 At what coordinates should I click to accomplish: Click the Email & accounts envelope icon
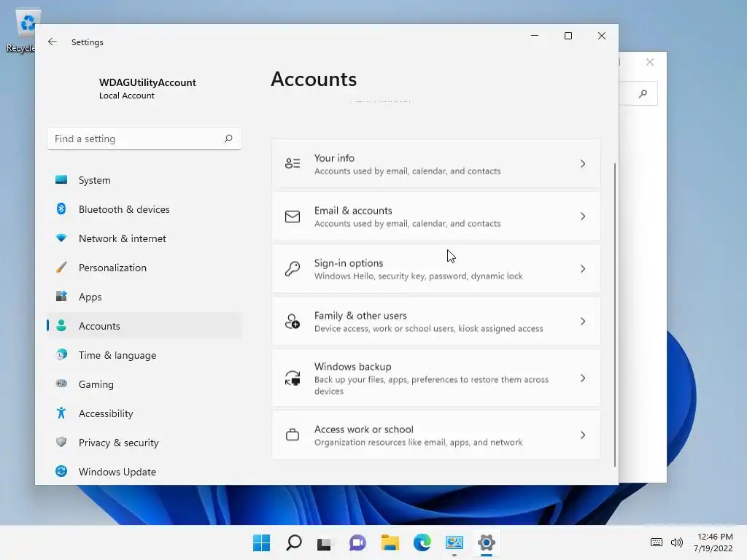tap(293, 216)
